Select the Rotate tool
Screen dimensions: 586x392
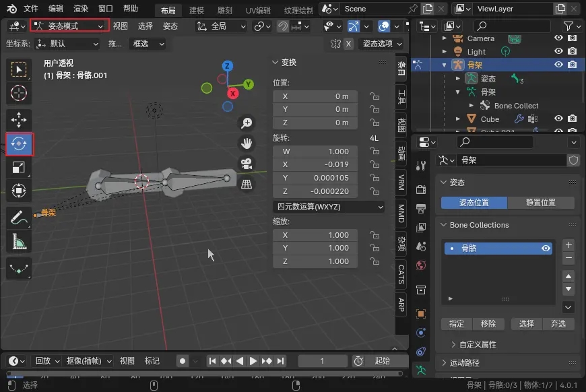point(19,143)
